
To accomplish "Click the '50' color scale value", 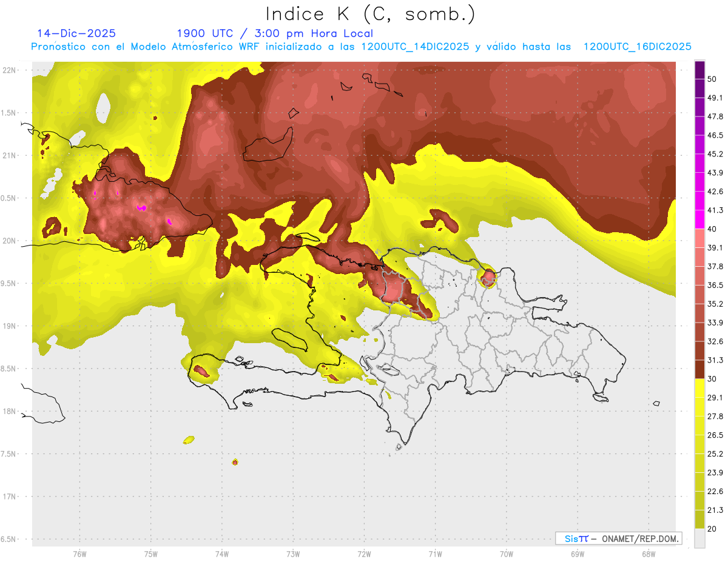I will coord(712,79).
